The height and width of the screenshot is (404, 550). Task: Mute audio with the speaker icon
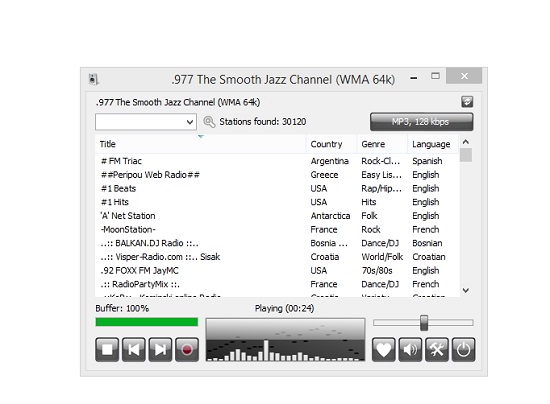point(410,349)
